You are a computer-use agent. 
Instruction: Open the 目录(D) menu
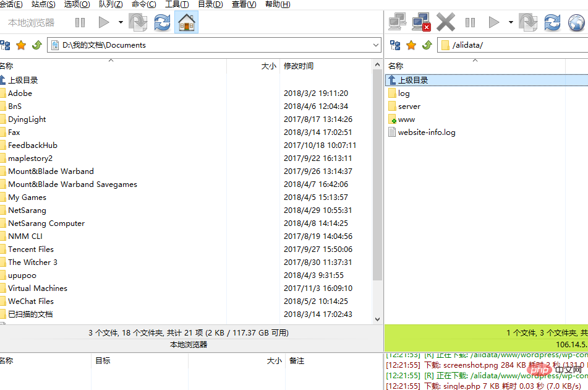pyautogui.click(x=210, y=4)
